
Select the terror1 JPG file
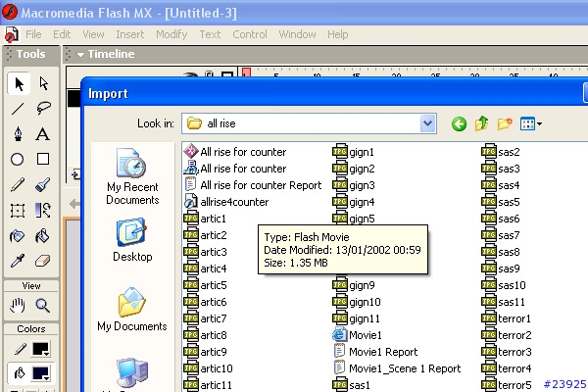pyautogui.click(x=507, y=318)
